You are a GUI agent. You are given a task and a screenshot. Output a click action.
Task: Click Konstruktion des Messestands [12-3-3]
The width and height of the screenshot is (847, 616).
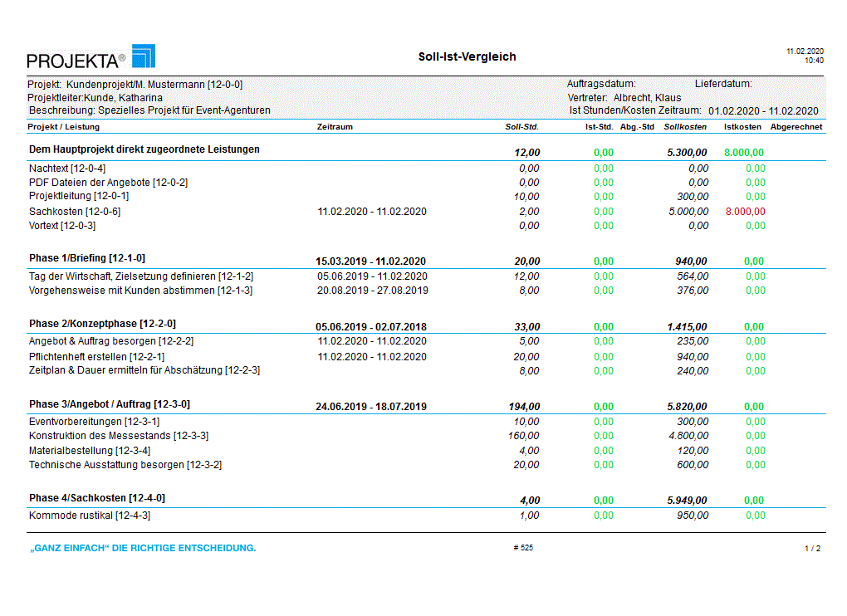coord(119,436)
